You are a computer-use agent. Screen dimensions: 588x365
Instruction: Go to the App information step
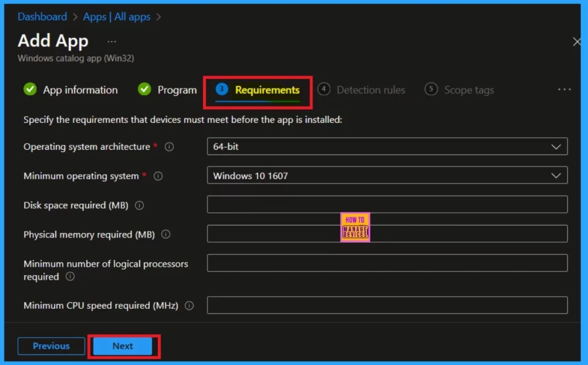pos(71,90)
